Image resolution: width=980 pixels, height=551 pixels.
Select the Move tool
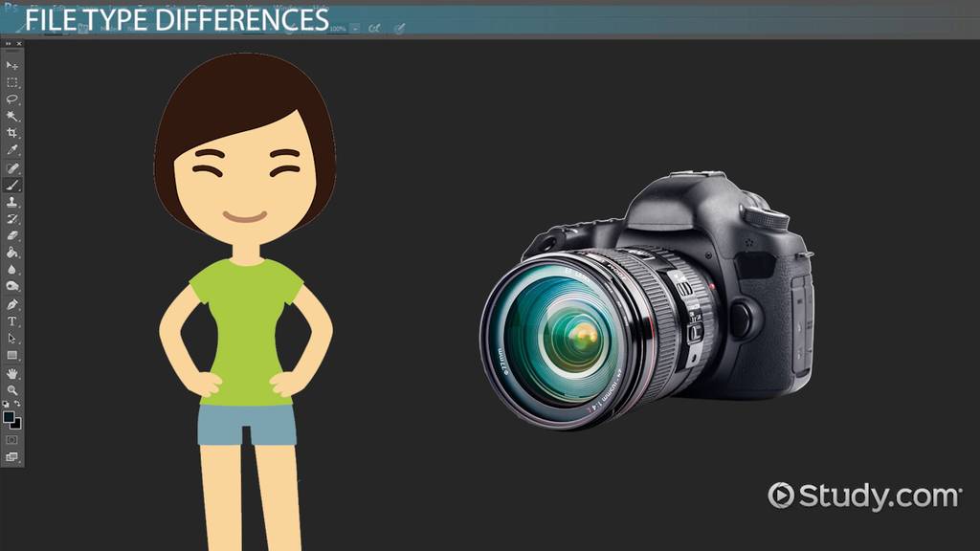tap(12, 65)
